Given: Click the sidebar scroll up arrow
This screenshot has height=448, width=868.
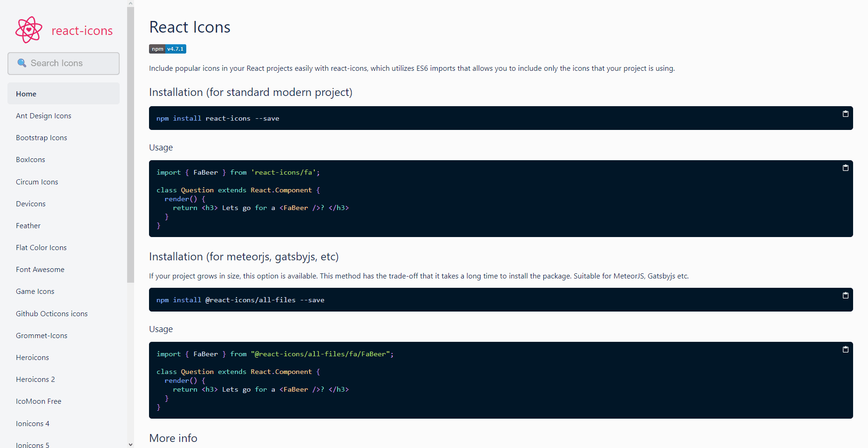Looking at the screenshot, I should tap(130, 3).
